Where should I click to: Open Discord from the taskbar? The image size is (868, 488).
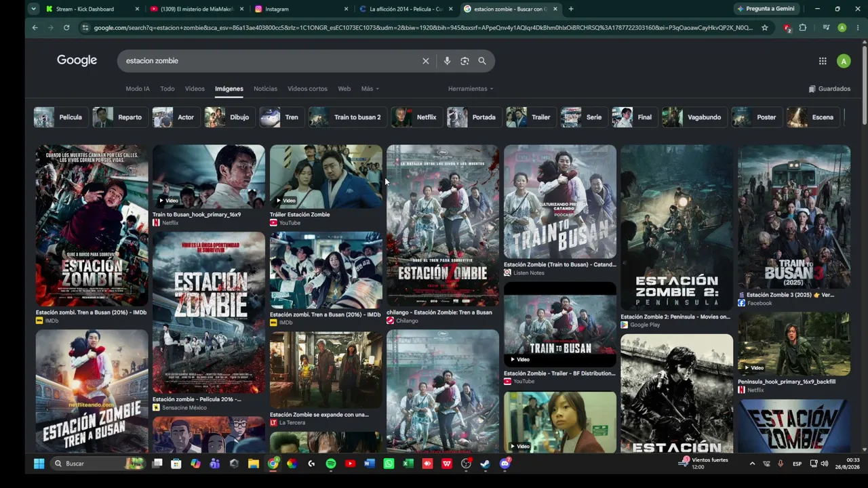coord(505,464)
